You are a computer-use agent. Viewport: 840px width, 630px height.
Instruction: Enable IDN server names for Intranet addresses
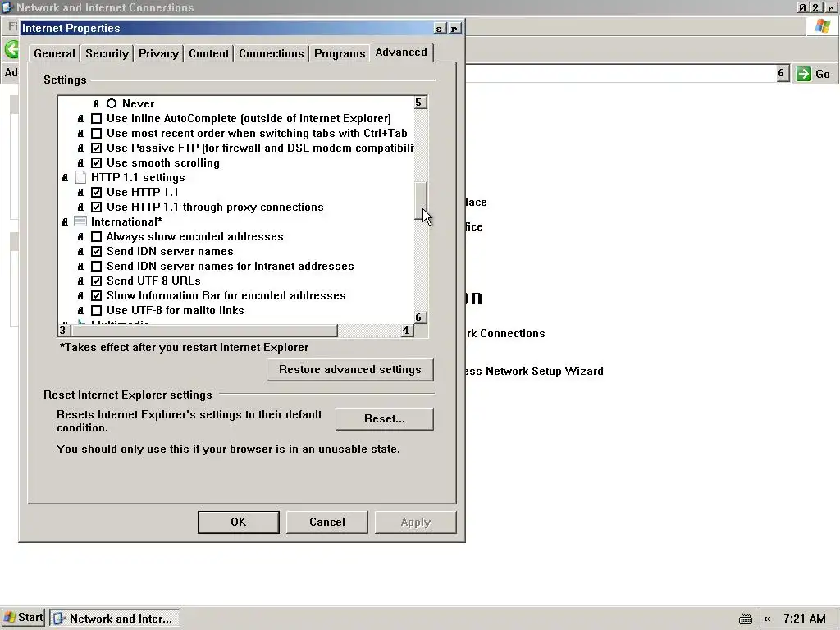(x=97, y=267)
